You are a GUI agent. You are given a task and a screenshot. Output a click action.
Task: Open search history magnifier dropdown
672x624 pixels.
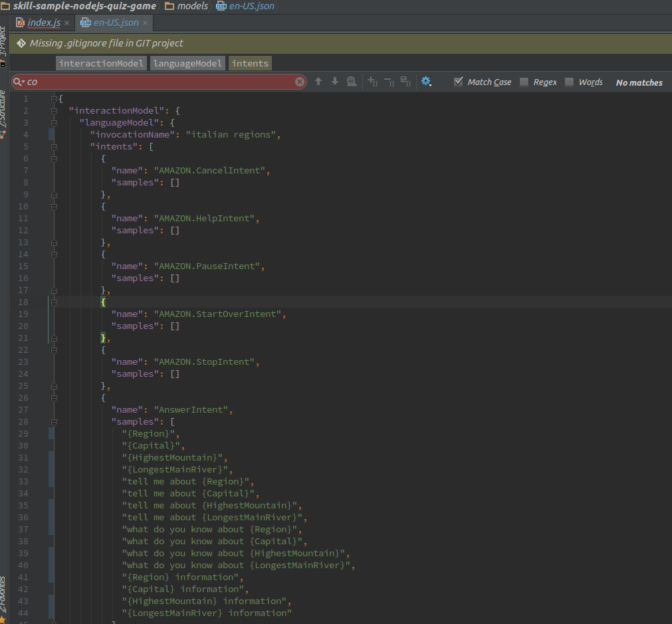19,82
